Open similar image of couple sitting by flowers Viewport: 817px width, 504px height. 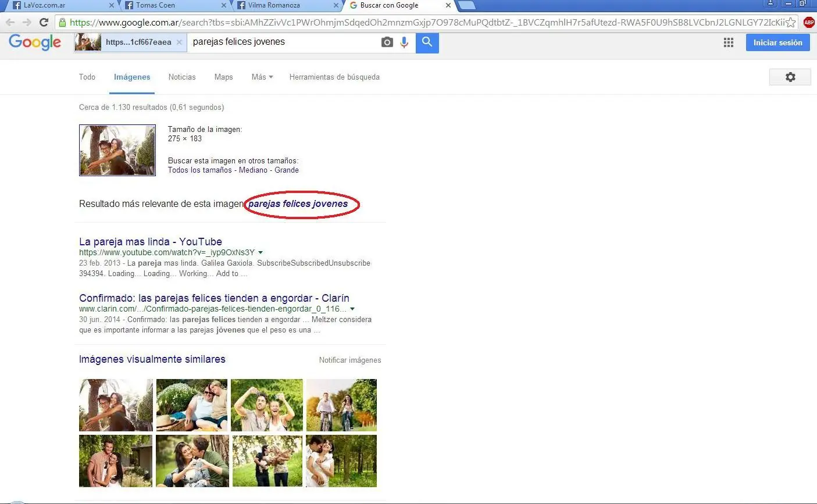click(192, 405)
